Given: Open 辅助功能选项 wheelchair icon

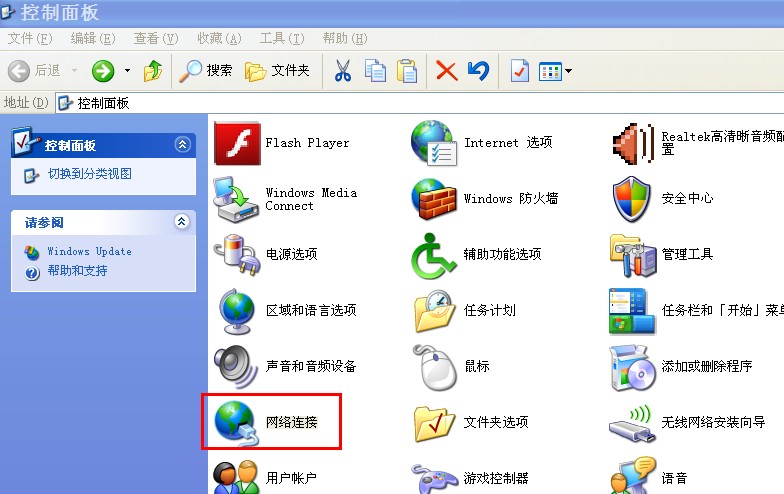Looking at the screenshot, I should coord(433,256).
